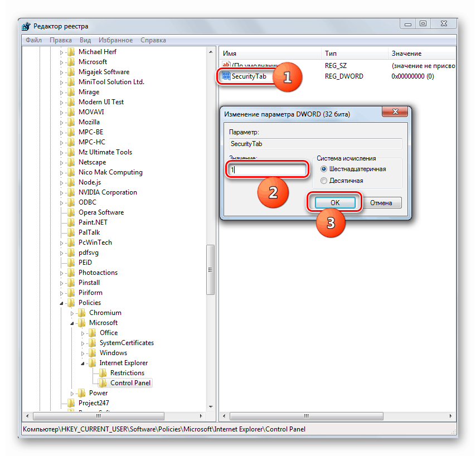
Task: Open the Вид menu
Action: pos(85,40)
